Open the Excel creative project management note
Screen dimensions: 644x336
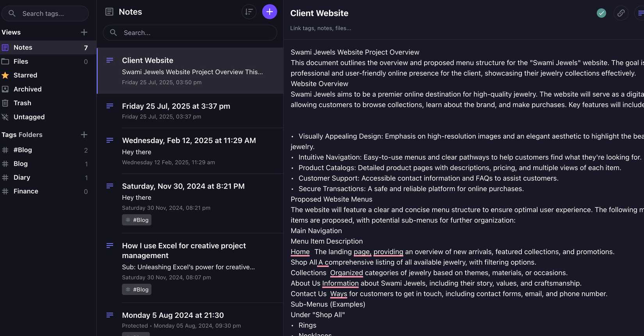[x=184, y=251]
